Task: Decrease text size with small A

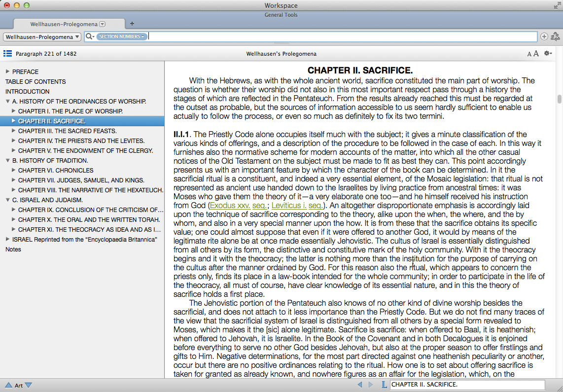Action: (529, 54)
